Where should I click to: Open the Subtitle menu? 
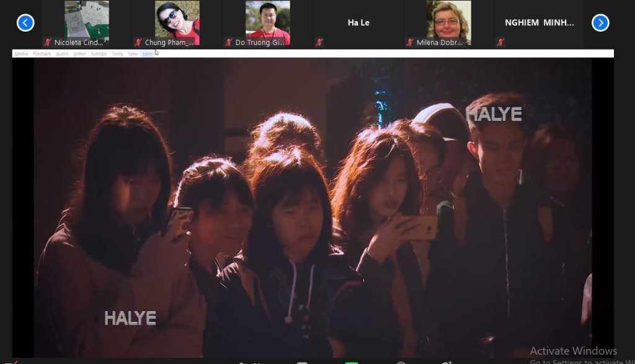[x=99, y=54]
